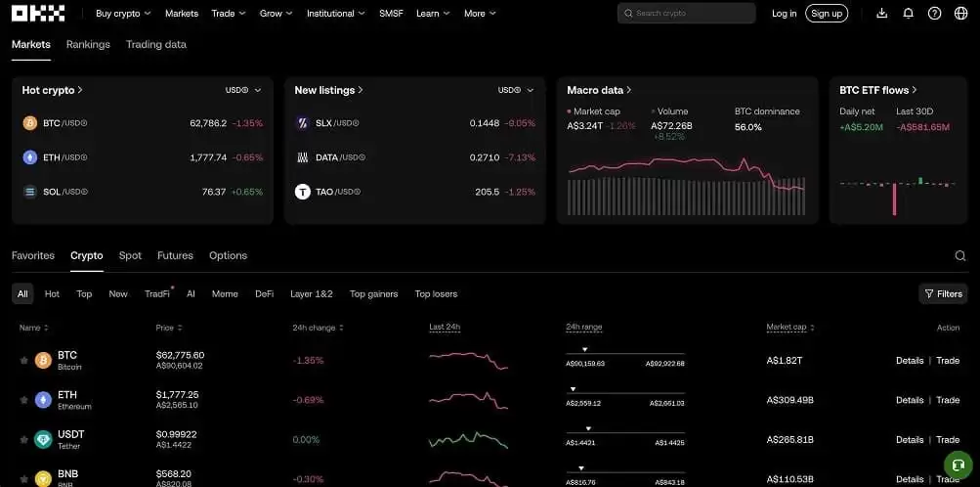The image size is (980, 487).
Task: Focus the Search crypto field
Action: pyautogui.click(x=686, y=13)
